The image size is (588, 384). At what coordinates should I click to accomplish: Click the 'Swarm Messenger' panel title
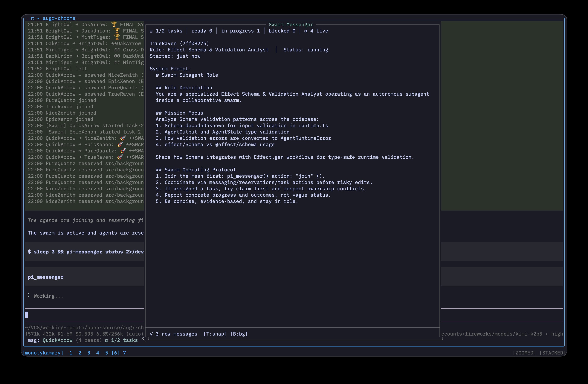tap(291, 25)
